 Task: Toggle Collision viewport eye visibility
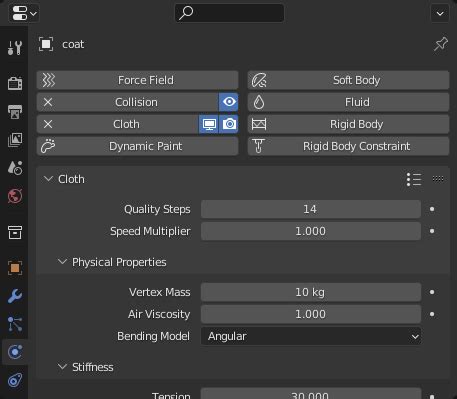[229, 102]
